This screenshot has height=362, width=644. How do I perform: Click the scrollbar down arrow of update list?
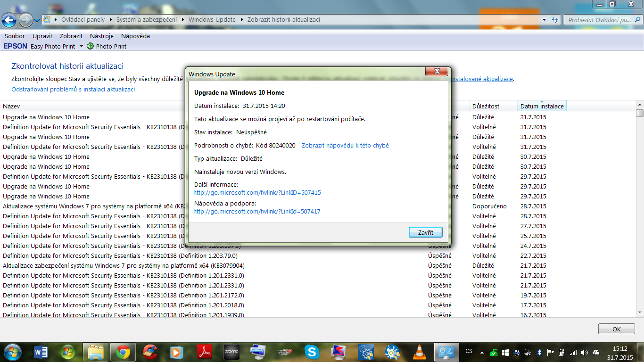tap(640, 312)
